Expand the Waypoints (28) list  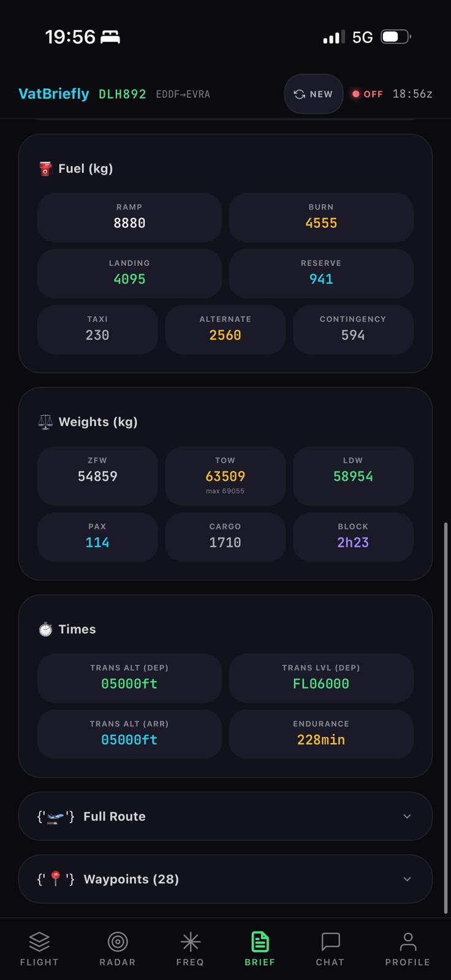(225, 879)
